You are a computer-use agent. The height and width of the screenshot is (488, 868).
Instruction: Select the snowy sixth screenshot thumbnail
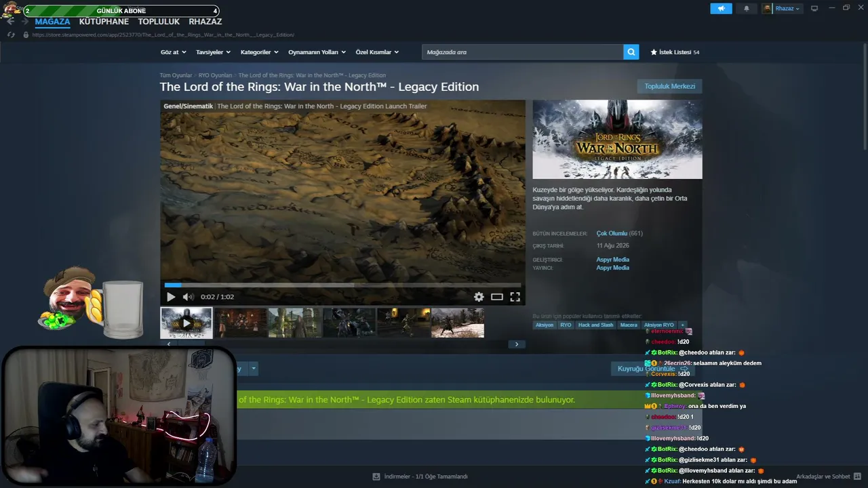458,323
